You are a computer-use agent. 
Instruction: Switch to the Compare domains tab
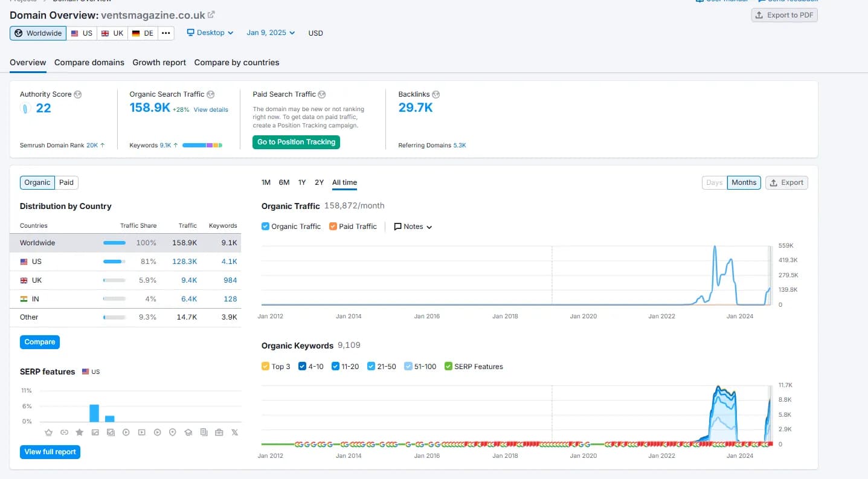[89, 62]
